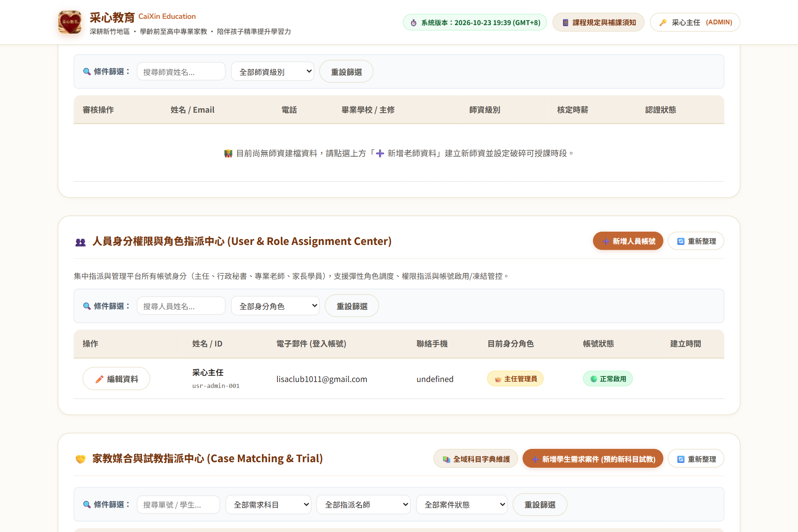Reset the teacher list filters
The height and width of the screenshot is (532, 798).
coord(346,72)
